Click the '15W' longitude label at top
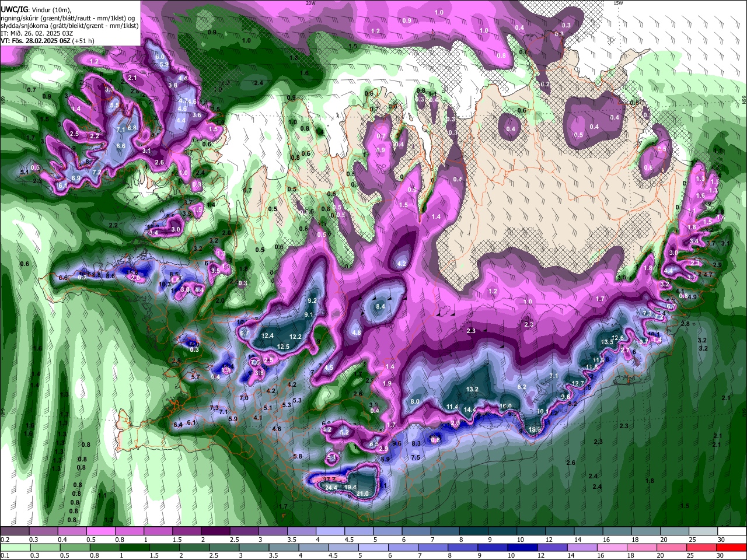747x560 pixels. [x=618, y=3]
